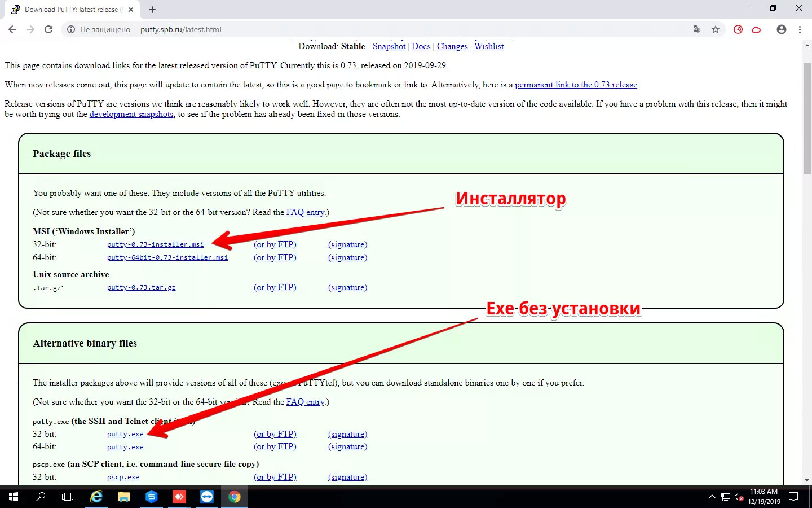Download putty-64bit-0.73-installer.msi

167,257
